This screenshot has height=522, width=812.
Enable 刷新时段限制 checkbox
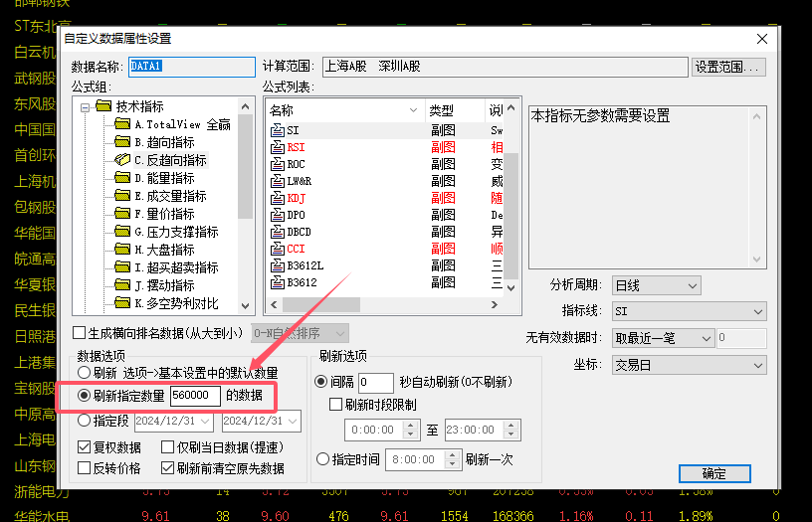335,404
